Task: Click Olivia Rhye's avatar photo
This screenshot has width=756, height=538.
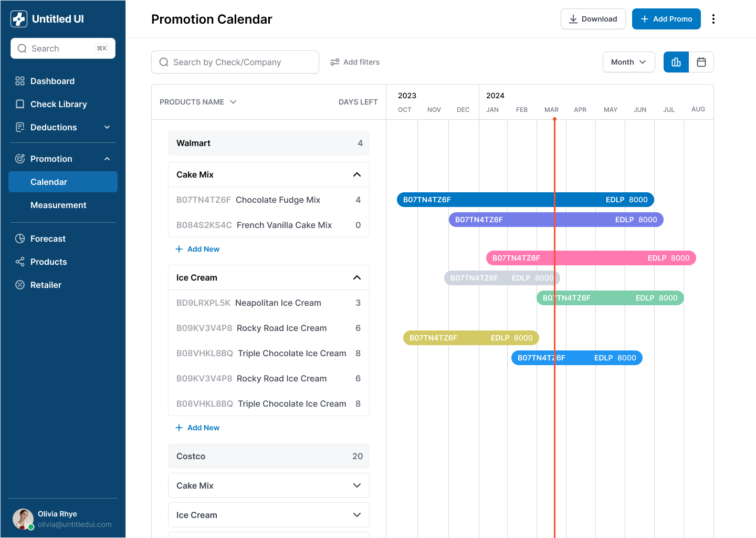Action: [x=23, y=519]
